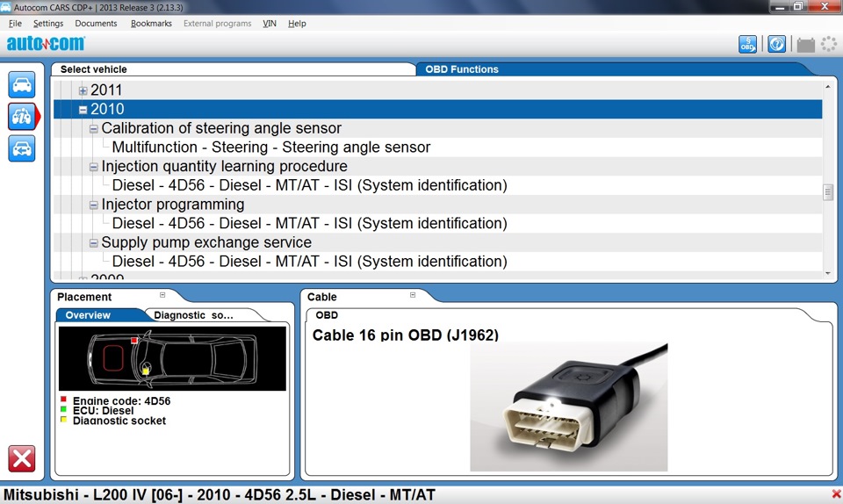Click the grey battery icon in toolbar
Screen dimensions: 843x504
pos(805,45)
